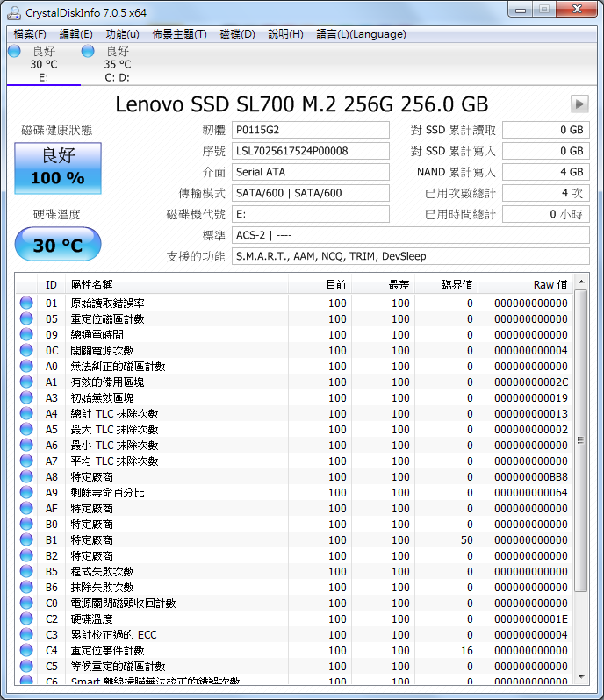This screenshot has height=700, width=604.
Task: Click the status orb for row 01 原始讀取錯誤率
Action: click(26, 303)
